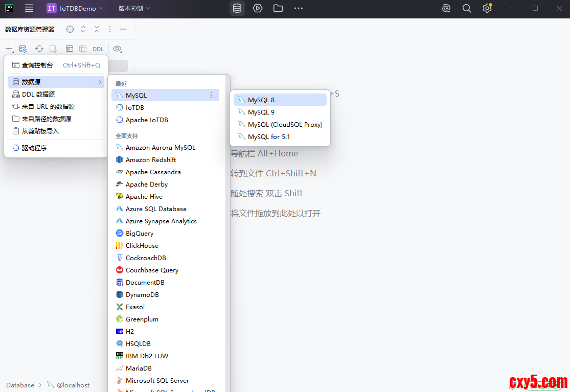The height and width of the screenshot is (392, 570).
Task: Open the Services run icon
Action: click(x=258, y=8)
